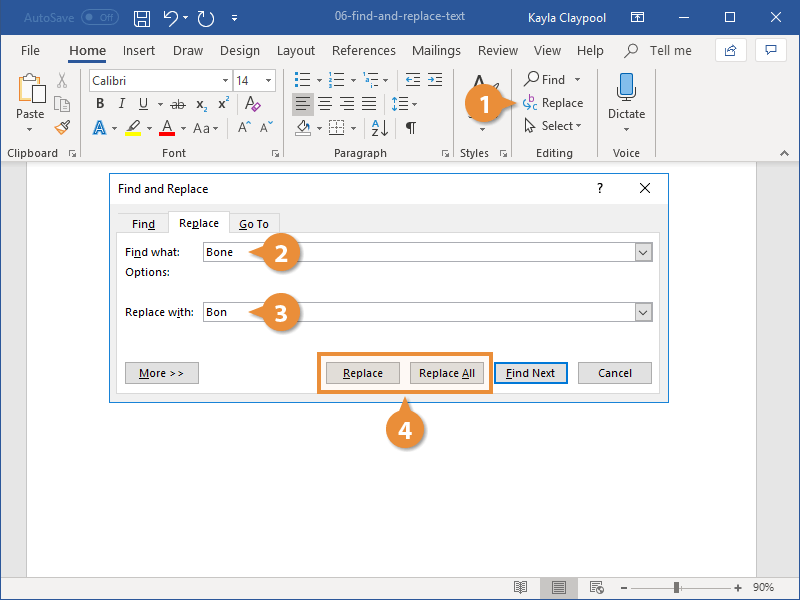Toggle the AutoSave switch
800x600 pixels.
[x=98, y=17]
